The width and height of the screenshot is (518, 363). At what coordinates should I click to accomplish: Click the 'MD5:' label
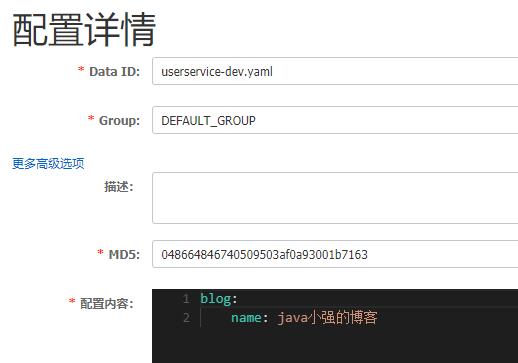tap(124, 254)
